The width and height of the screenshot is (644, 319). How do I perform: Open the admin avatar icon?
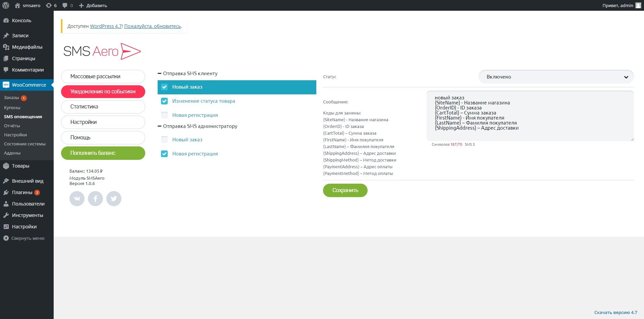click(638, 5)
